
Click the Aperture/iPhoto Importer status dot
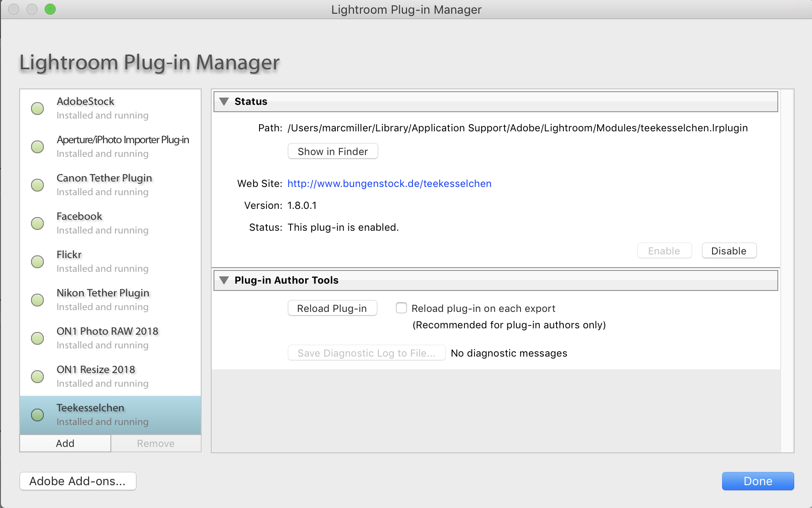(37, 147)
